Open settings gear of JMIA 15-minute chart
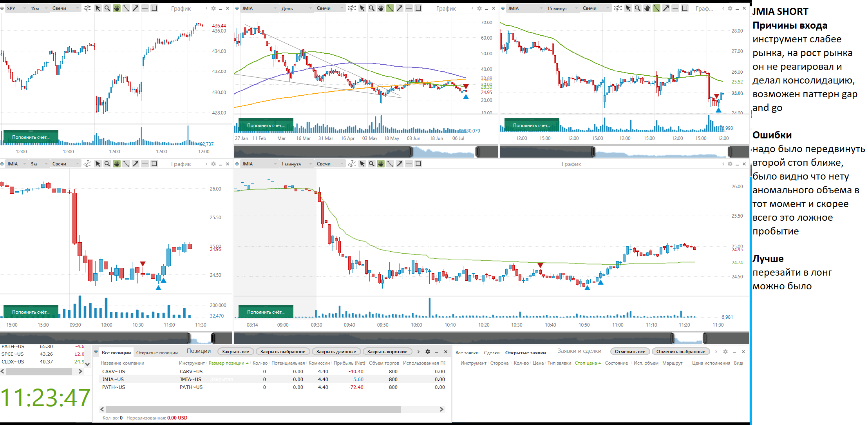 tap(730, 8)
